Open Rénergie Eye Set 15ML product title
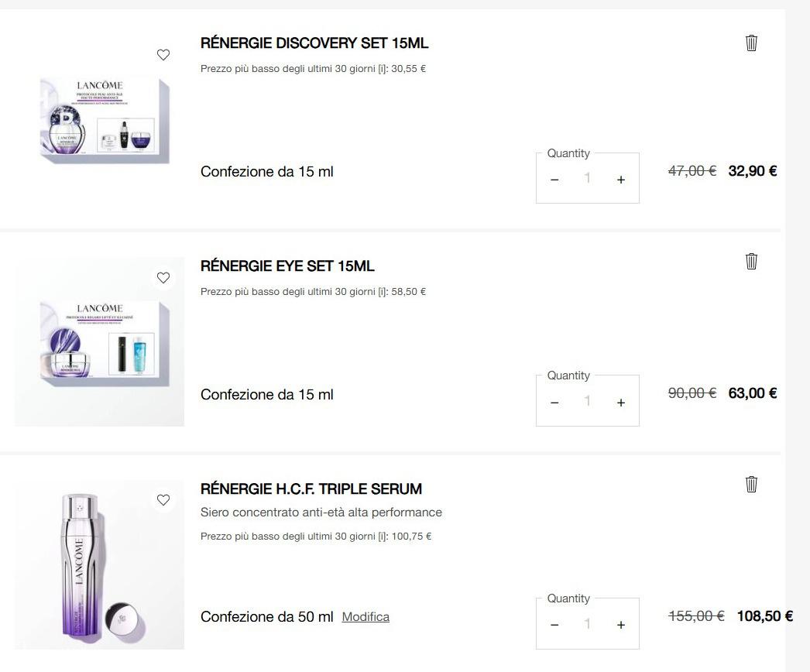This screenshot has width=810, height=672. pyautogui.click(x=287, y=266)
